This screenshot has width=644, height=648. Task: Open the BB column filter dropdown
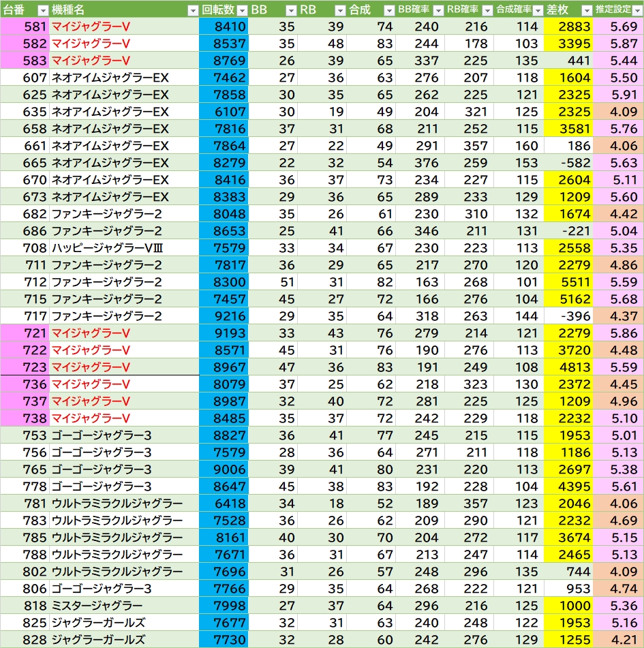pos(291,10)
